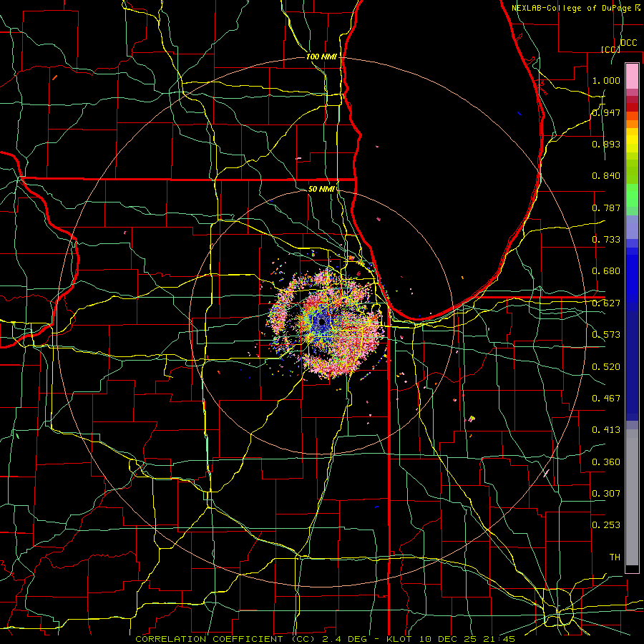Click the KLOT station identifier

point(399,639)
